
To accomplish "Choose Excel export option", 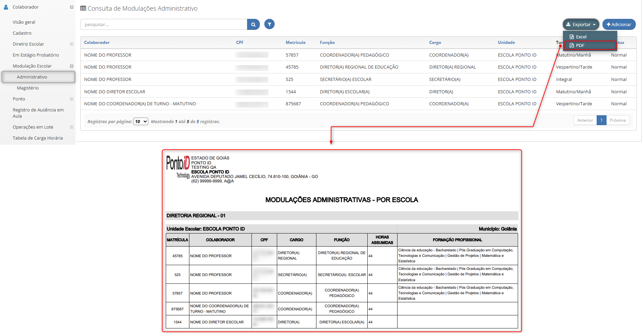I will tap(590, 37).
